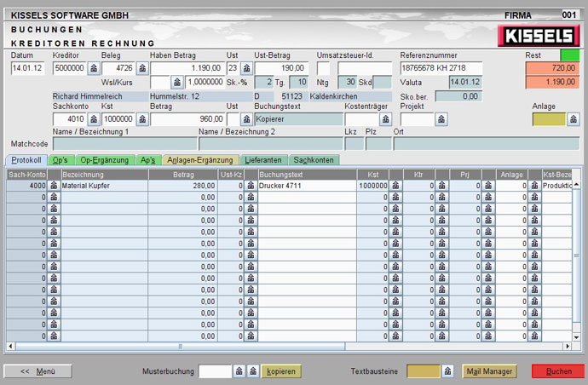Click the Sach-Konto cell 4000
The height and width of the screenshot is (385, 588).
click(26, 186)
